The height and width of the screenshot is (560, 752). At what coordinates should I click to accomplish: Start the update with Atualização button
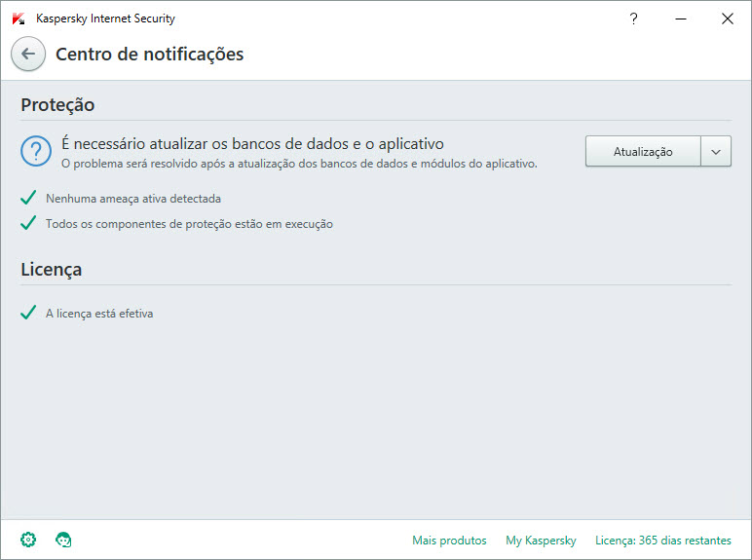[643, 151]
